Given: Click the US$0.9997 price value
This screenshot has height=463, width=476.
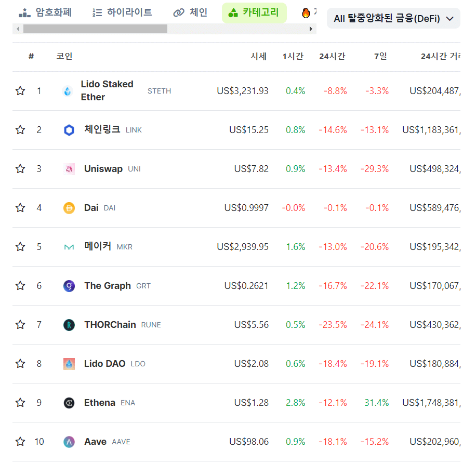Looking at the screenshot, I should (246, 208).
